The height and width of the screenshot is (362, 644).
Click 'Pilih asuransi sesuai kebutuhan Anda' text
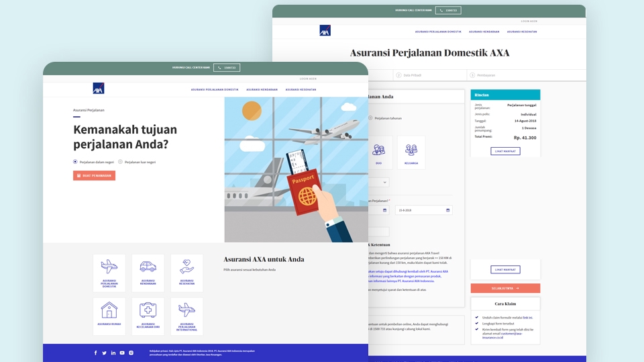pos(250,270)
